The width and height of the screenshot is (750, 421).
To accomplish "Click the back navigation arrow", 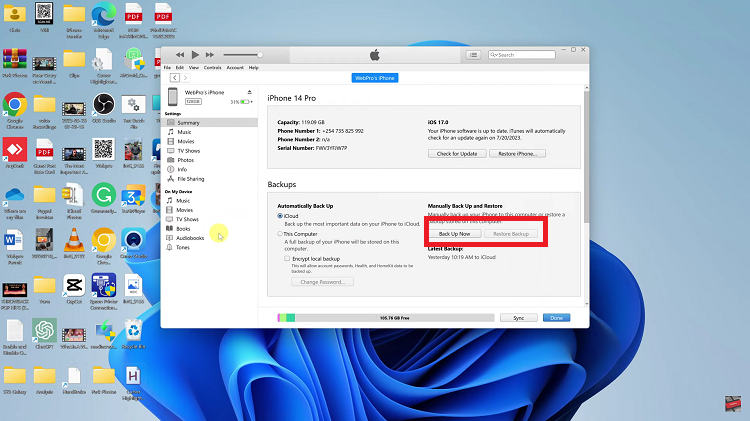I will click(x=175, y=78).
